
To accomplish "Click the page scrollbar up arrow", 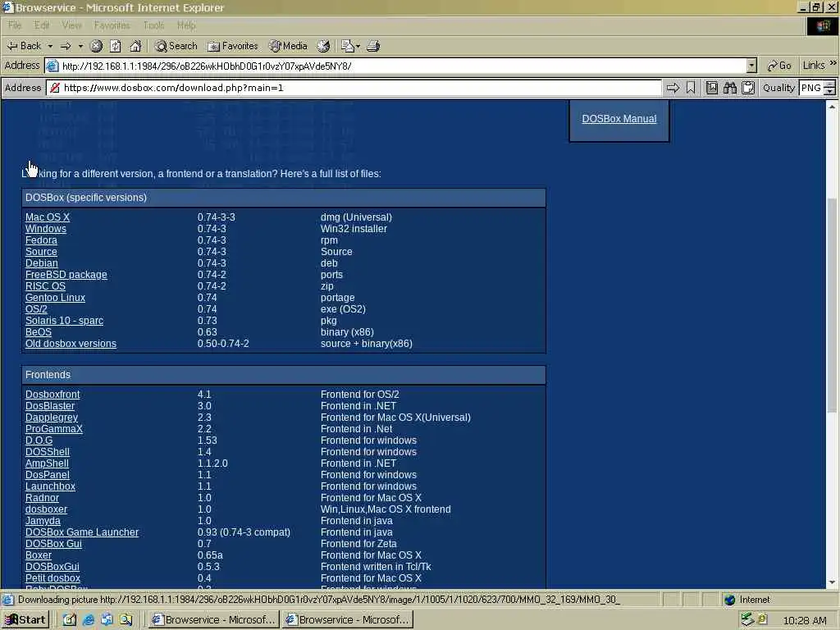I will (x=832, y=107).
